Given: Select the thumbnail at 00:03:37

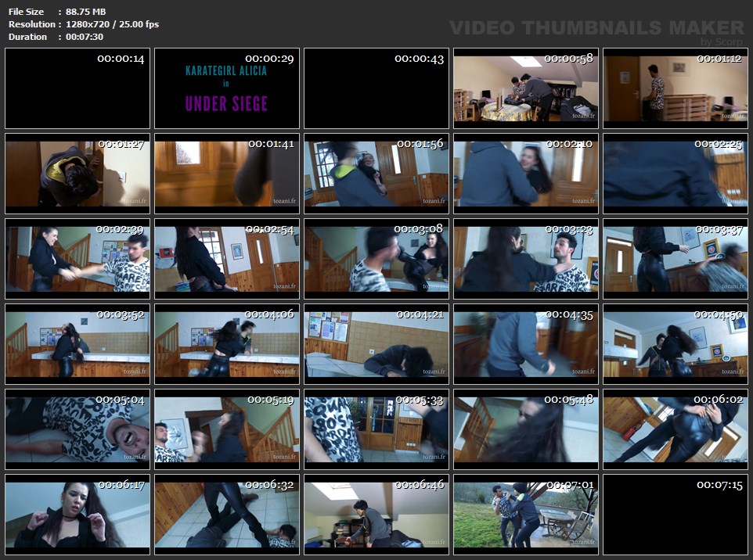Looking at the screenshot, I should [676, 259].
